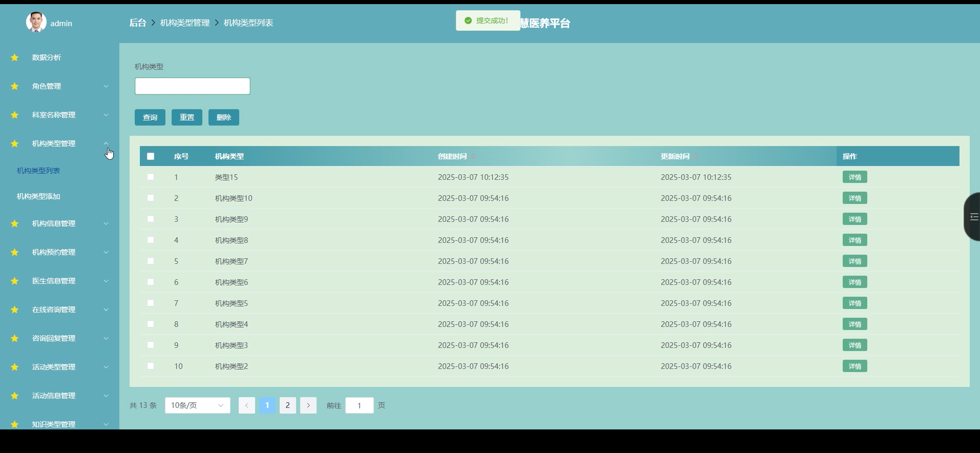Click the 机构类型10 cell text
Screen dimensions: 980x453
(x=234, y=198)
